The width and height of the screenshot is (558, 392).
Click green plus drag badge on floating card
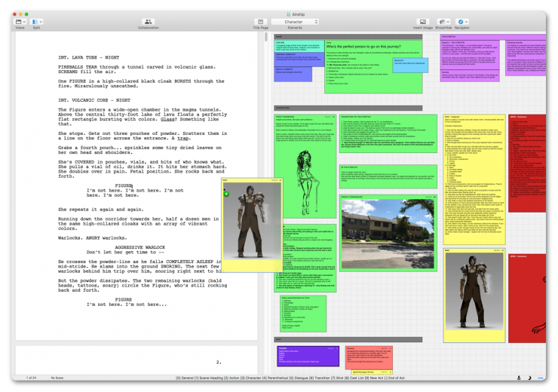point(226,194)
